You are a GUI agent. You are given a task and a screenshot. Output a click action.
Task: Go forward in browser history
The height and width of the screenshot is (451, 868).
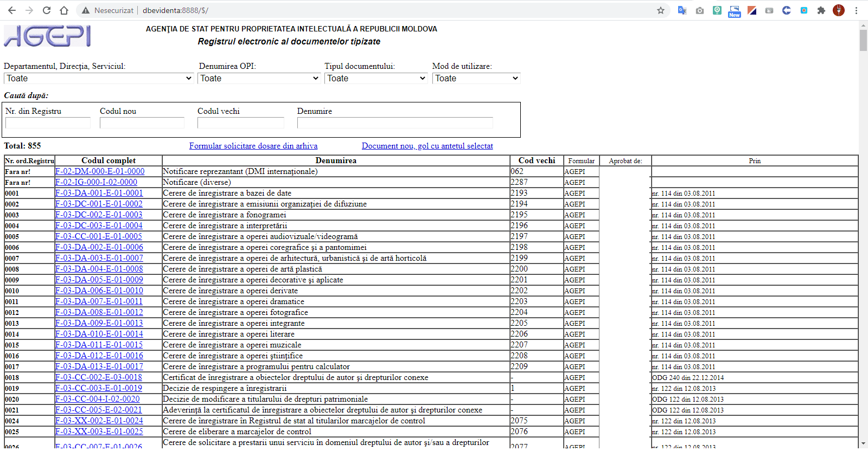pyautogui.click(x=29, y=10)
